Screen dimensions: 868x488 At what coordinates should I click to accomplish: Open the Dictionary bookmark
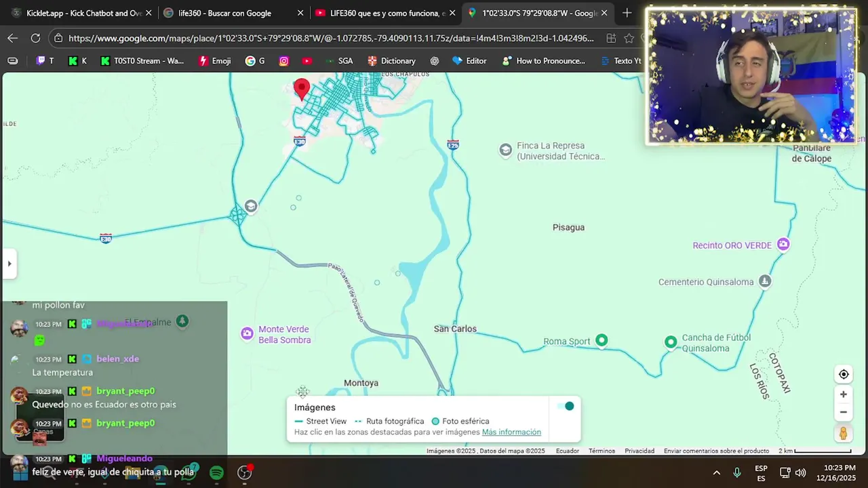pos(391,60)
